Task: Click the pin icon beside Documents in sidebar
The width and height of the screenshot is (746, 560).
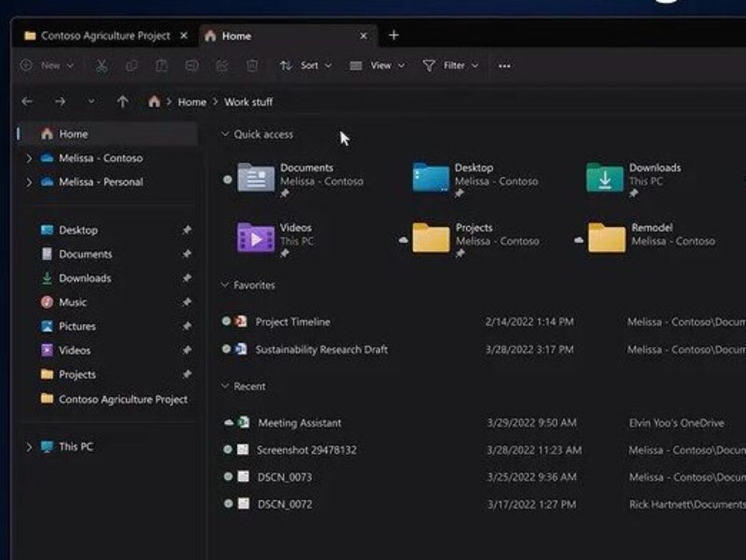Action: coord(186,254)
